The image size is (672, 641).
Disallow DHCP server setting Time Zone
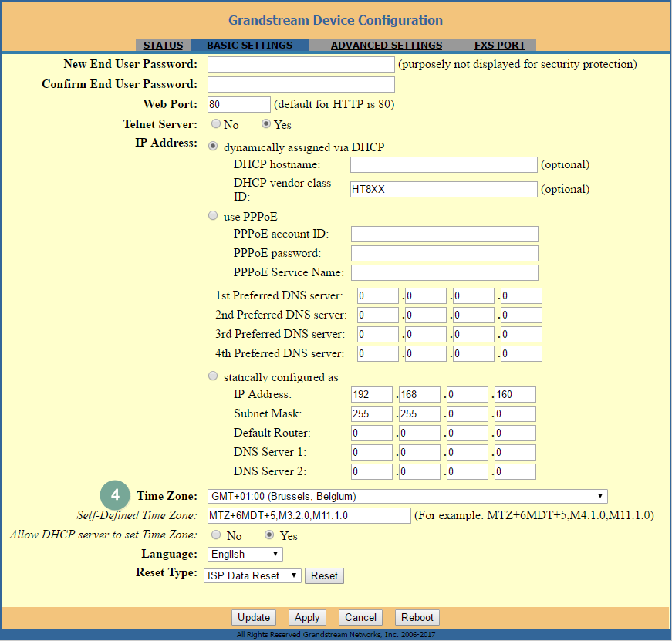(216, 535)
